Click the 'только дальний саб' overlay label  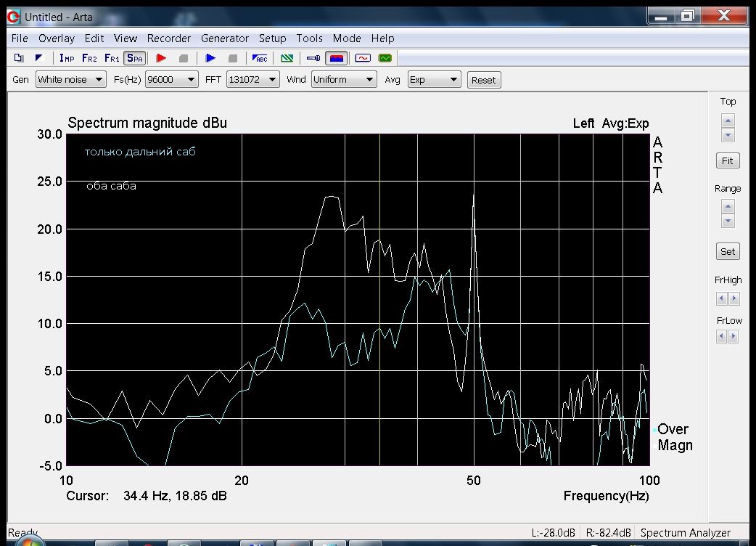coord(140,152)
